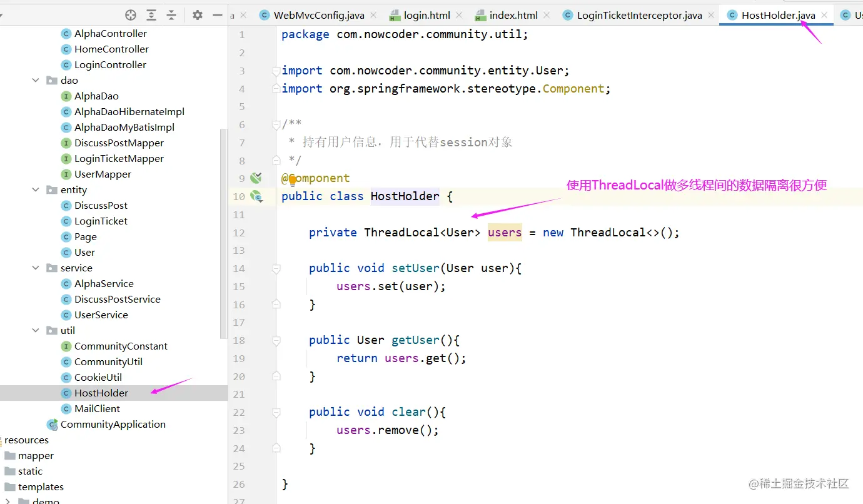Screen dimensions: 863x504
Task: Click the Expand All toolbar icon
Action: coord(151,15)
